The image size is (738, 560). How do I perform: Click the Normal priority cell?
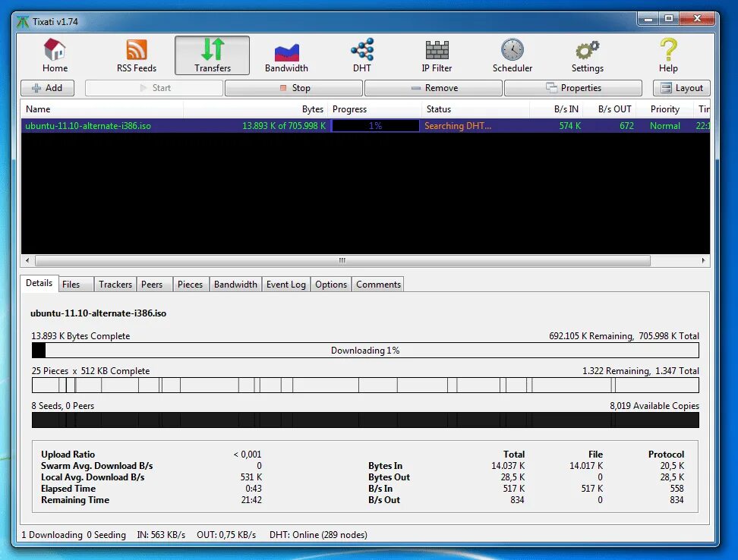coord(664,125)
